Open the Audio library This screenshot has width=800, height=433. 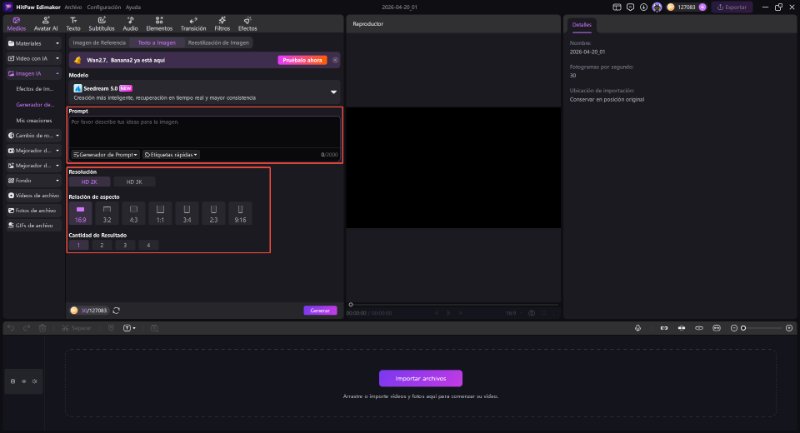point(130,24)
